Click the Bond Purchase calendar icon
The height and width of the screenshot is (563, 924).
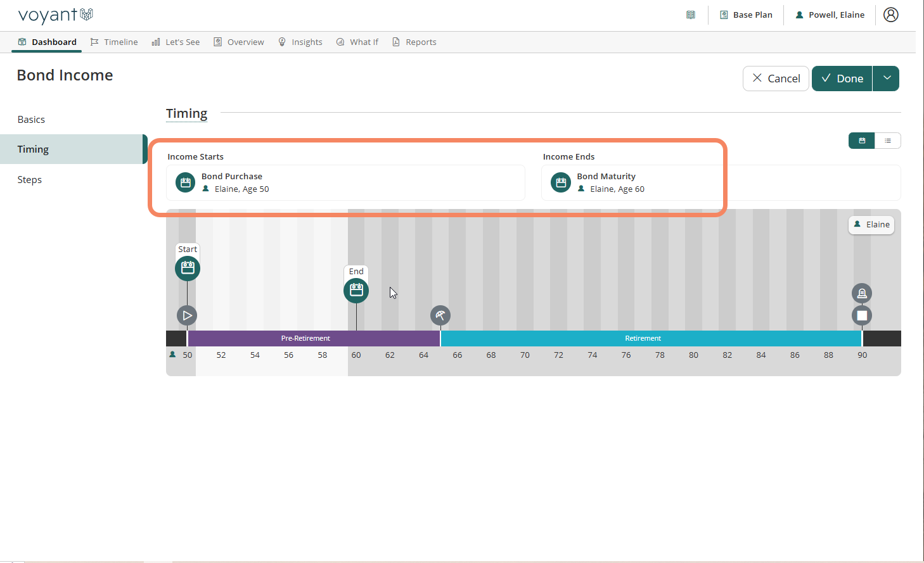tap(185, 182)
